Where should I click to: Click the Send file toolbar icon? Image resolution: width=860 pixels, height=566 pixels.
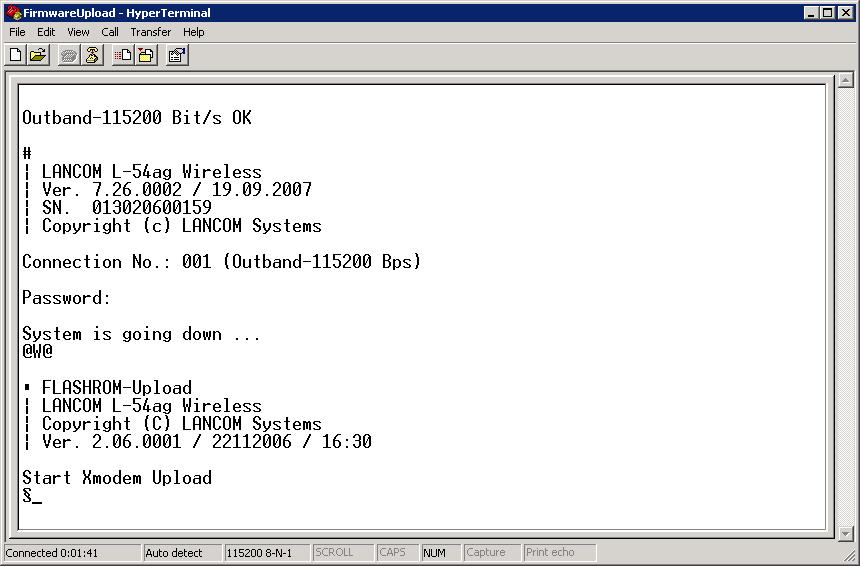pyautogui.click(x=123, y=56)
